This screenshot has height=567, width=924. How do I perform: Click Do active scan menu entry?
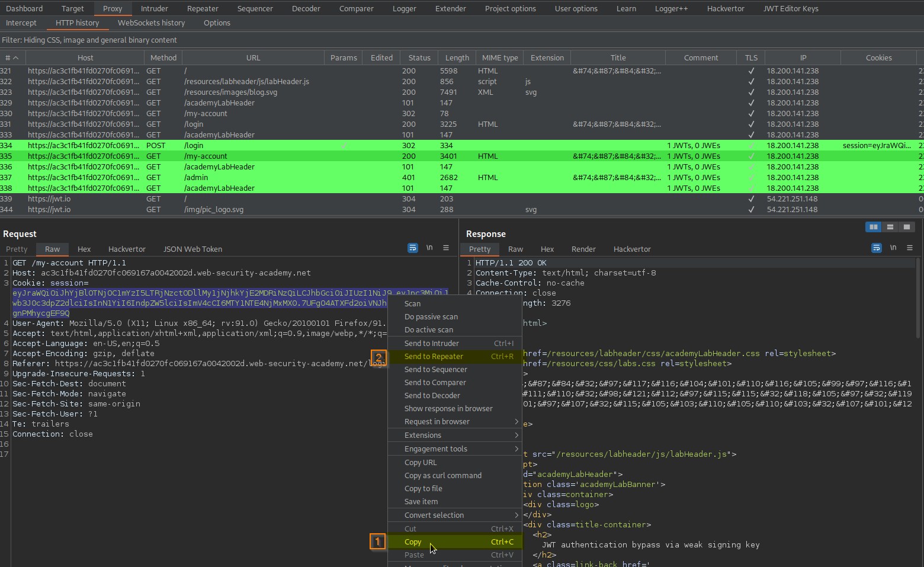click(455, 330)
